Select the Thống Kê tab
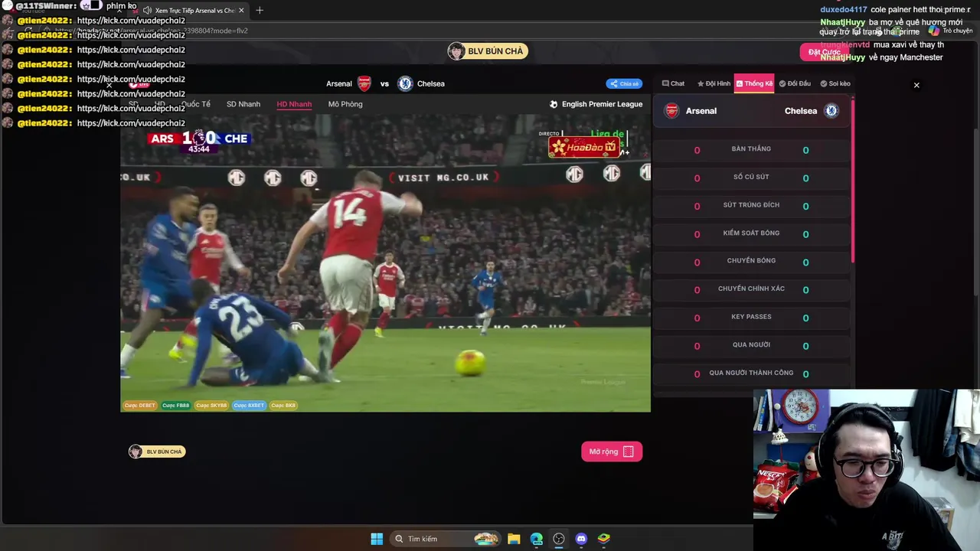The width and height of the screenshot is (980, 551). (754, 83)
